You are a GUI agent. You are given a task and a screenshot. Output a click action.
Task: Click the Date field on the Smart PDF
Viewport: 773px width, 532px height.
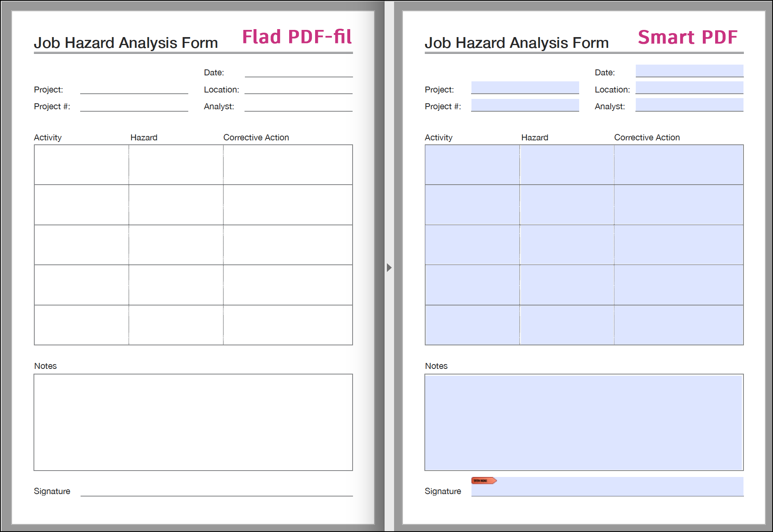pos(689,71)
